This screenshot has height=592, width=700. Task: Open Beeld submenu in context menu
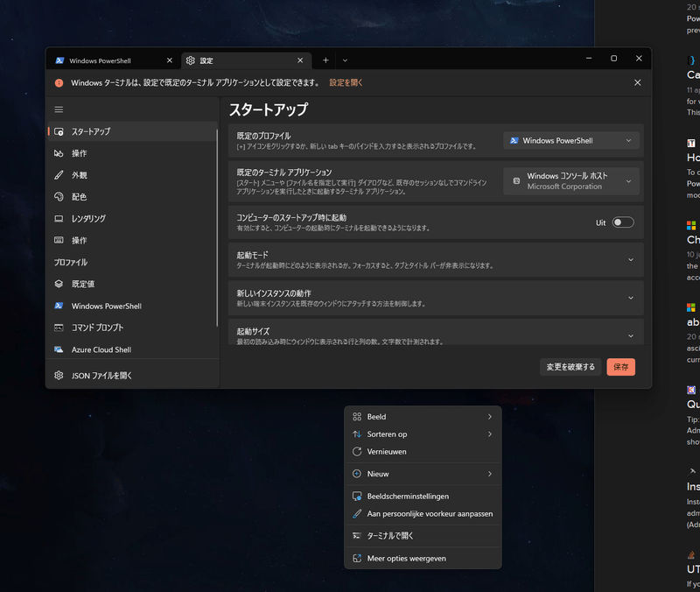click(423, 416)
